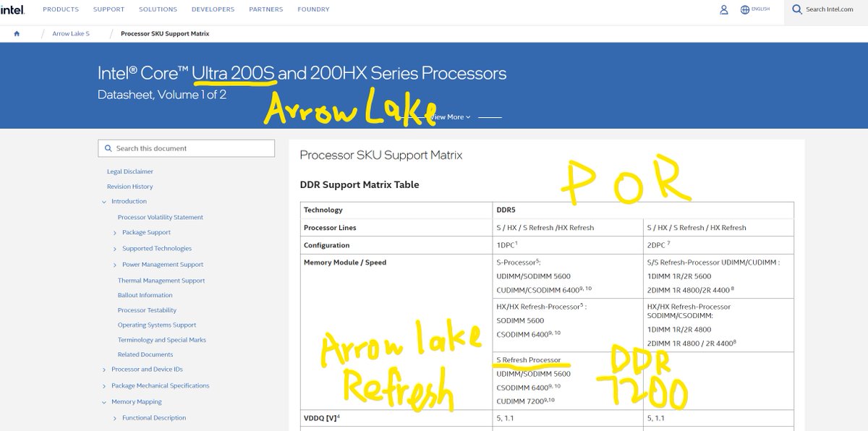Click the Technology row label
868x431 pixels.
coord(323,210)
